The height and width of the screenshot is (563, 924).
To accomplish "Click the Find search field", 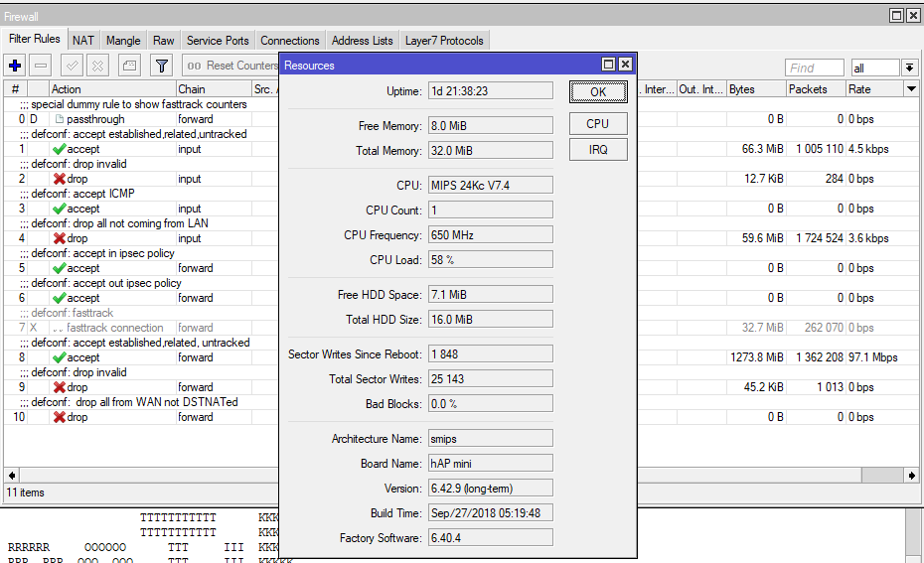I will [815, 68].
